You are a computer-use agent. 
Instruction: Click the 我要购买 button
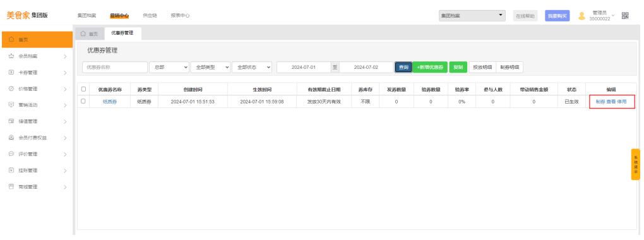tap(558, 16)
